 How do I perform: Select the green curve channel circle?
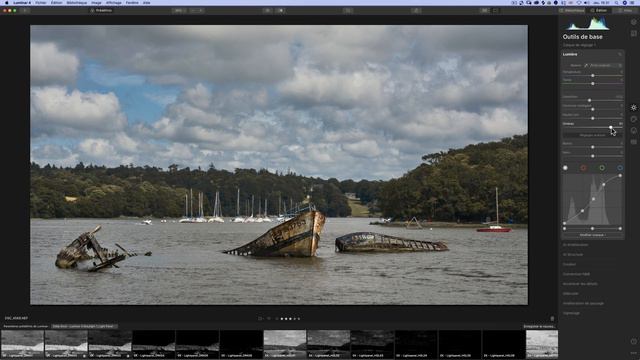tap(602, 168)
